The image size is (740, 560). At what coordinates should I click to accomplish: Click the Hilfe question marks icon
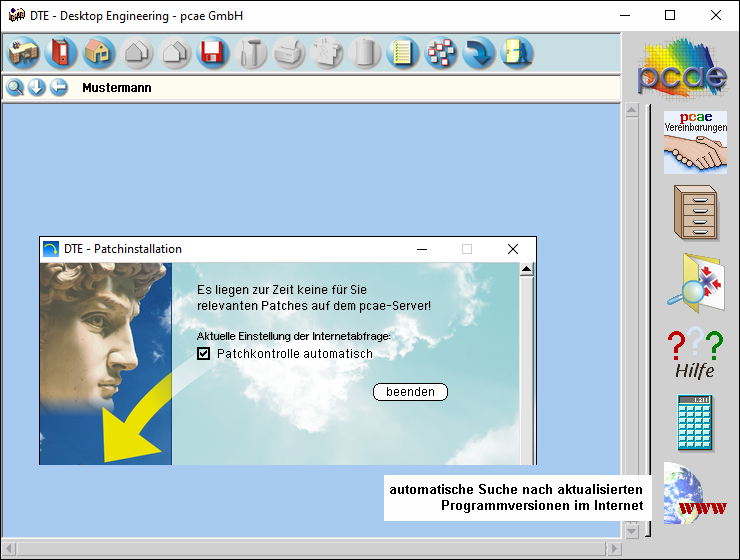(x=694, y=353)
